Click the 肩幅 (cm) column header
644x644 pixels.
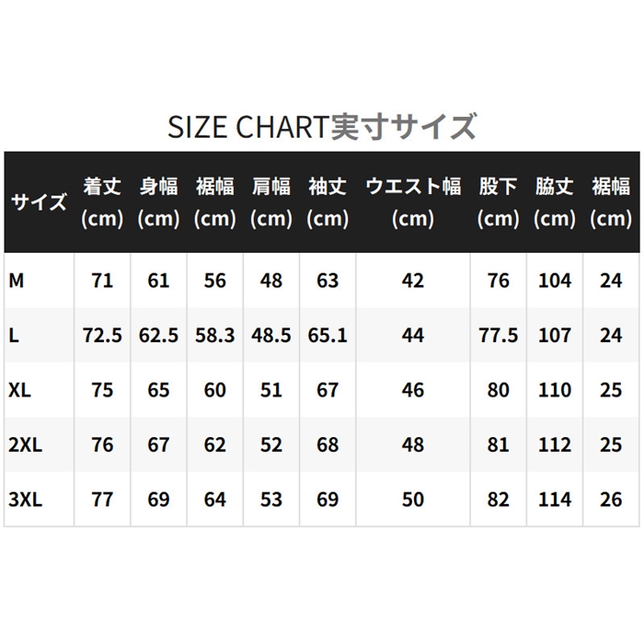[271, 202]
